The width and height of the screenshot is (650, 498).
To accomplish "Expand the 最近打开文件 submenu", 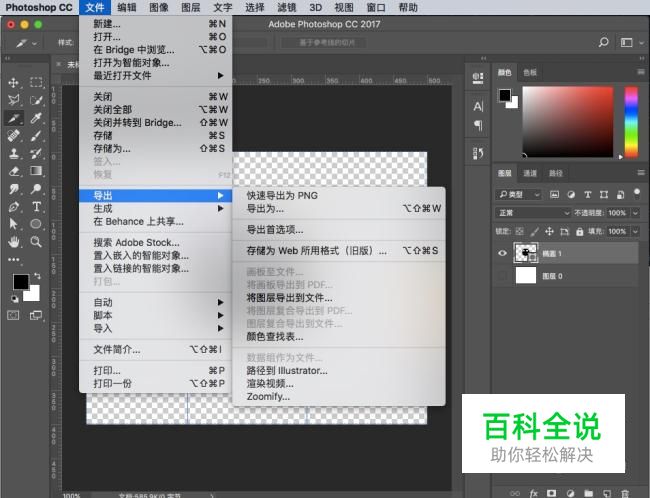I will (x=155, y=75).
